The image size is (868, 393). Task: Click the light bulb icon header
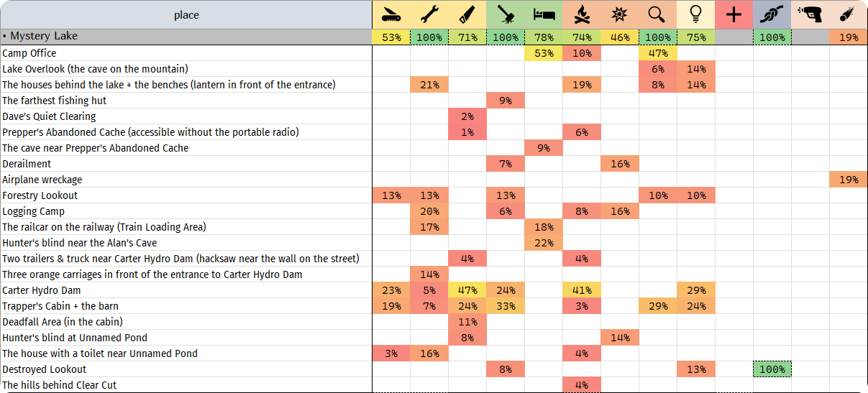click(696, 14)
